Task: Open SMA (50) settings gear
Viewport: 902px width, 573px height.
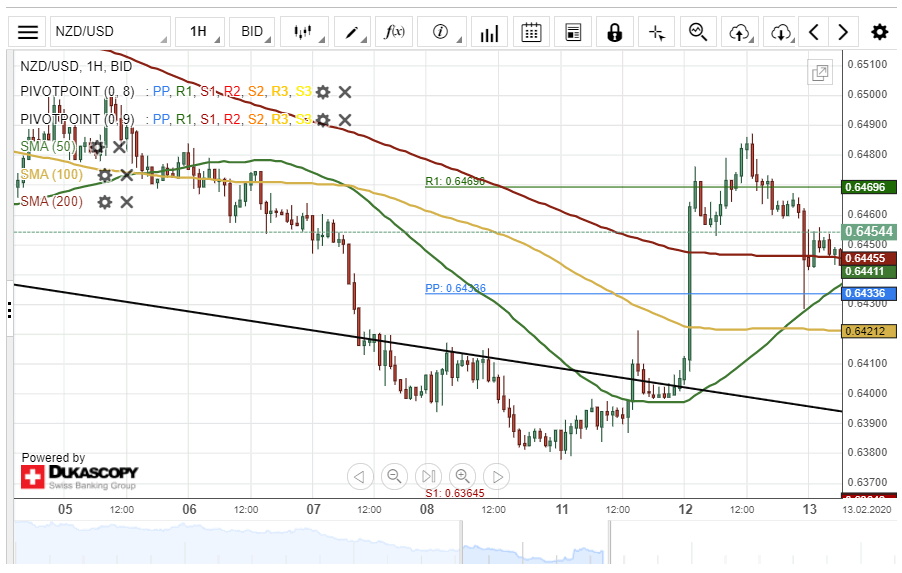Action: [x=97, y=147]
